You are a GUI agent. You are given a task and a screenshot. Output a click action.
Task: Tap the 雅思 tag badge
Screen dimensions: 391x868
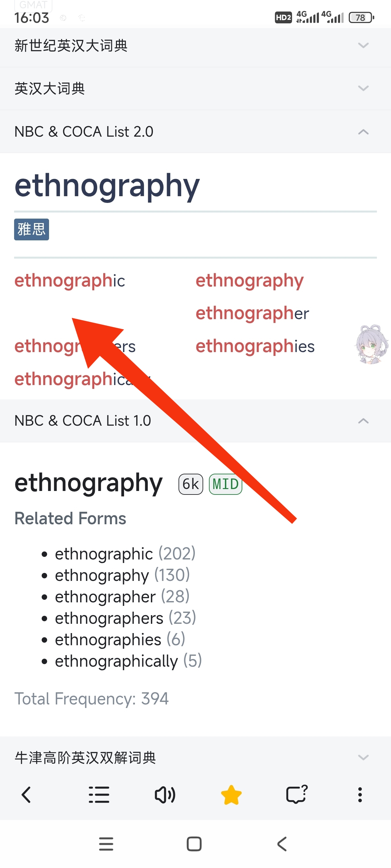click(31, 229)
